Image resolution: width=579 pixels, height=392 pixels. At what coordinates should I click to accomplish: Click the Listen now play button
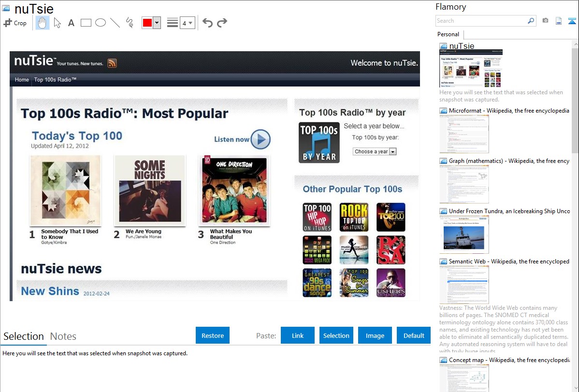261,139
